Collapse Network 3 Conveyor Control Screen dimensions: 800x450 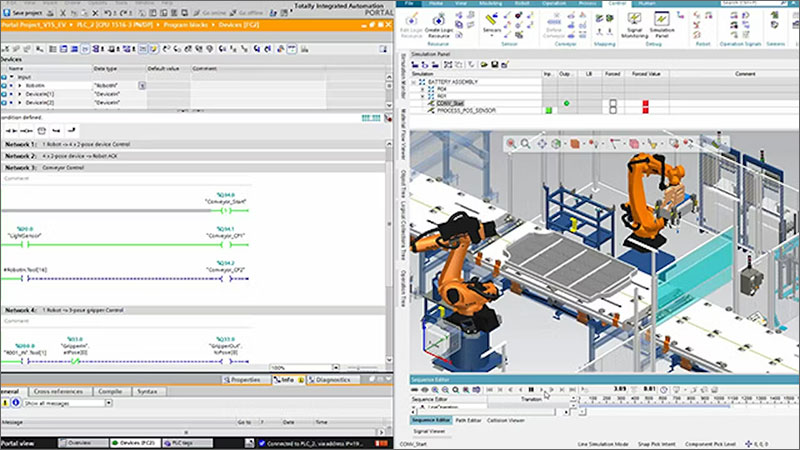(x=4, y=168)
